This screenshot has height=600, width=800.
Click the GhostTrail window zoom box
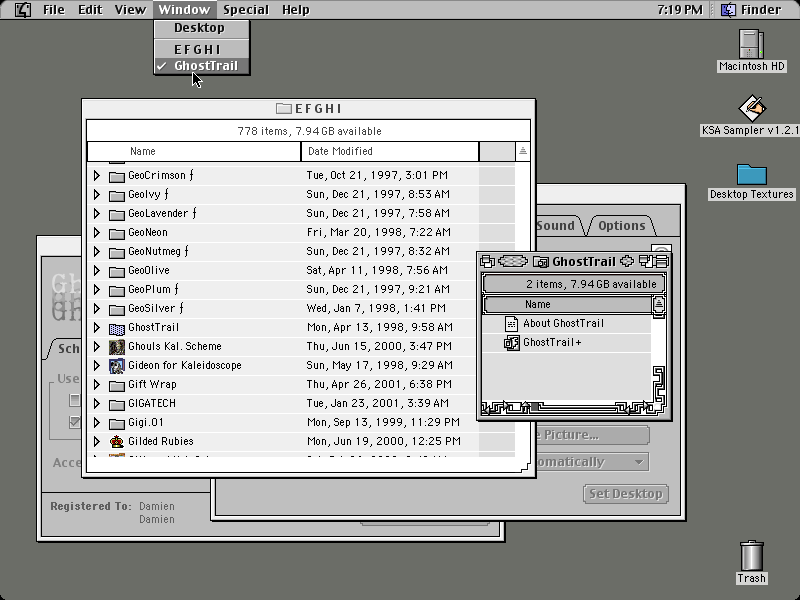pyautogui.click(x=646, y=262)
